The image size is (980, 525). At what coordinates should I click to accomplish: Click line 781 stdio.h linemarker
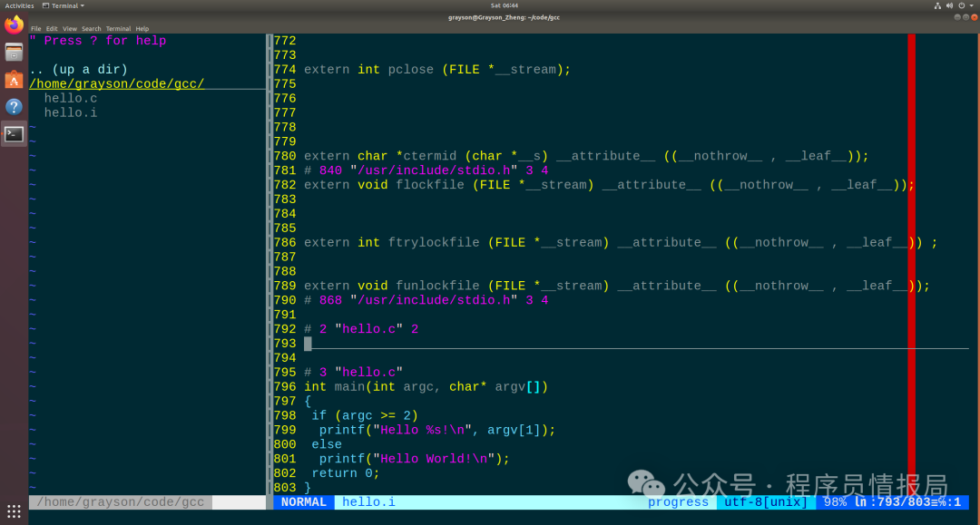pos(426,170)
